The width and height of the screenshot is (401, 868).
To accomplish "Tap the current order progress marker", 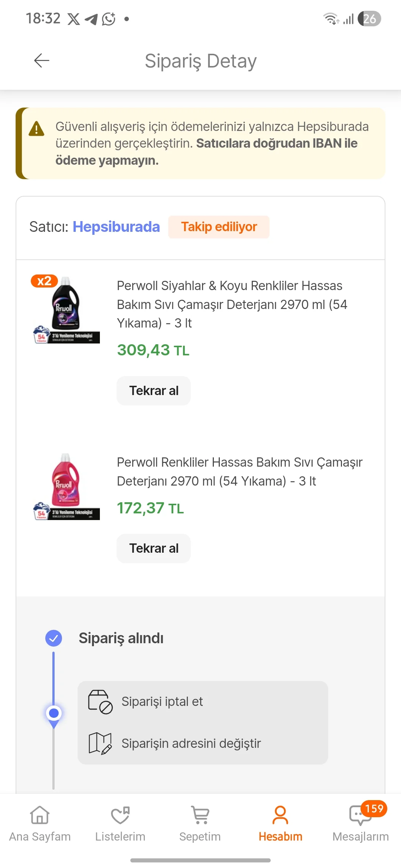I will tap(54, 713).
